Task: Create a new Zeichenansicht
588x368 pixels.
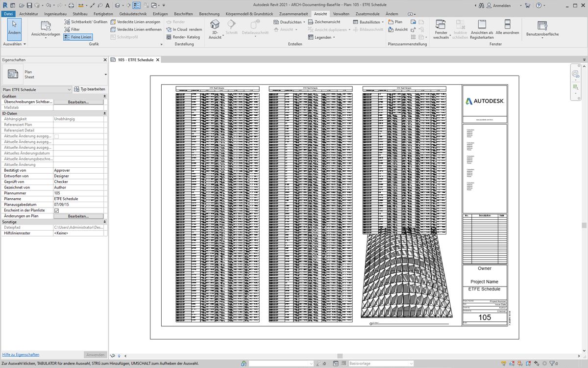Action: pyautogui.click(x=324, y=22)
